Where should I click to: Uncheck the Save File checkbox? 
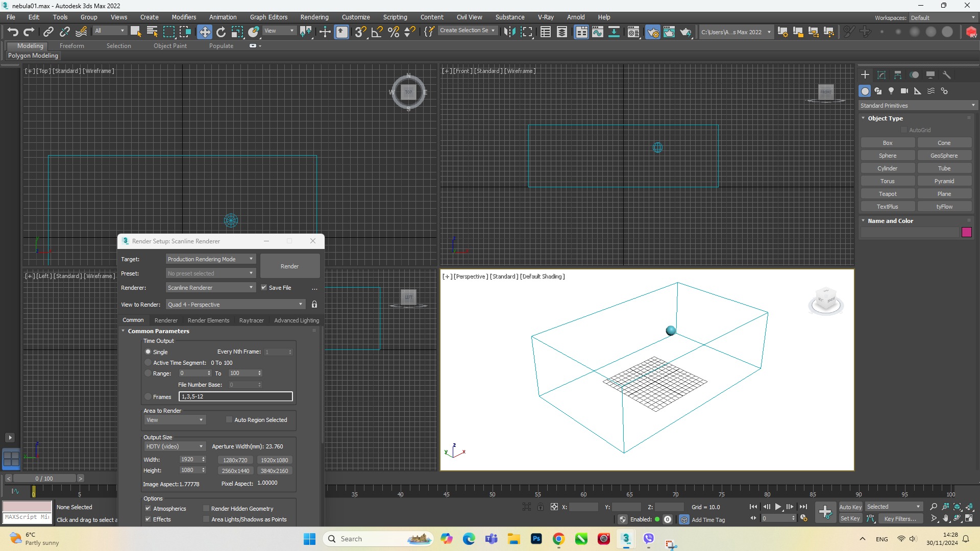point(264,288)
